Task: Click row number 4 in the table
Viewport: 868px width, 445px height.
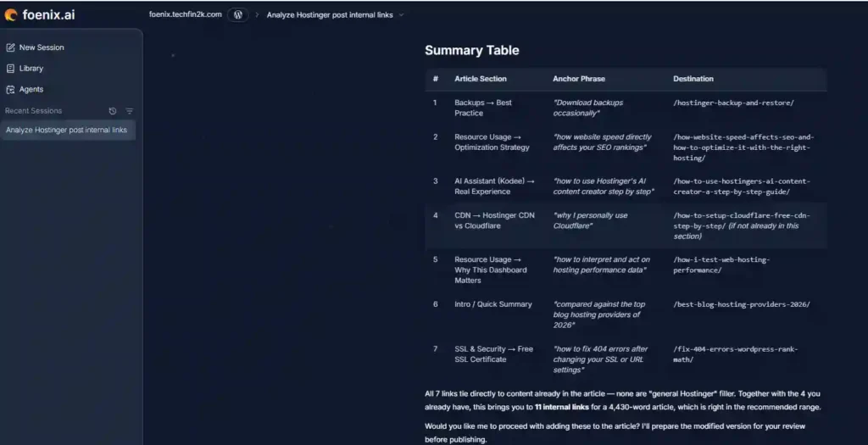Action: point(436,215)
